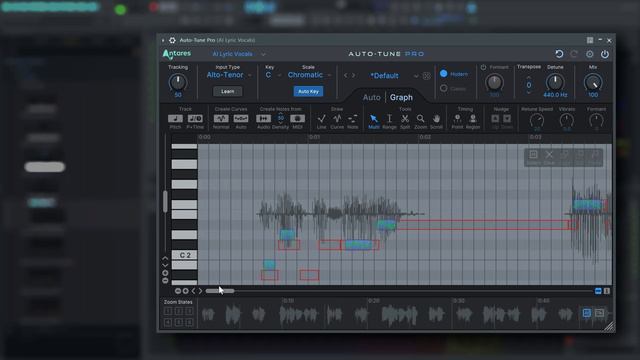Click the vertical zoom-out minus button
Image resolution: width=640 pixels, height=360 pixels.
pyautogui.click(x=165, y=280)
